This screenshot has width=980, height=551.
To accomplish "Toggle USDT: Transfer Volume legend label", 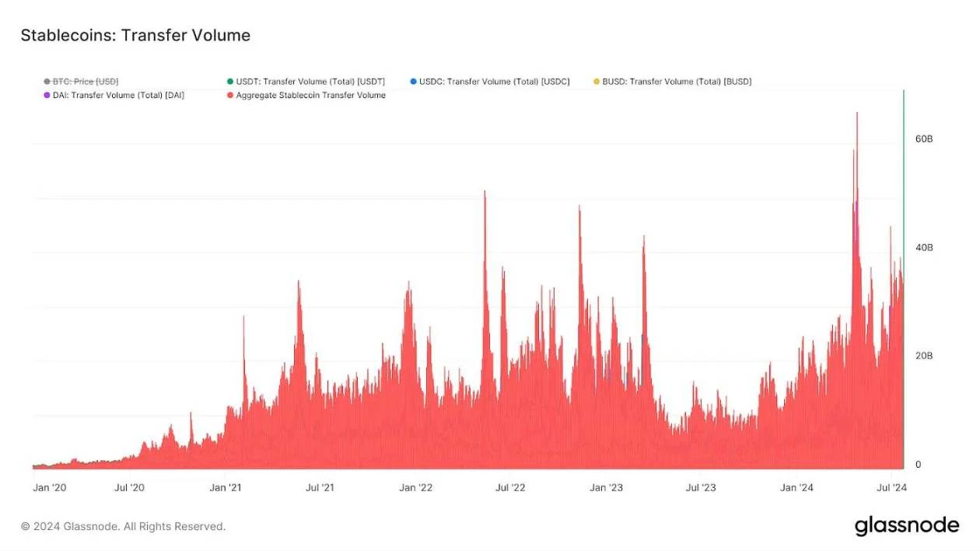I will 310,81.
